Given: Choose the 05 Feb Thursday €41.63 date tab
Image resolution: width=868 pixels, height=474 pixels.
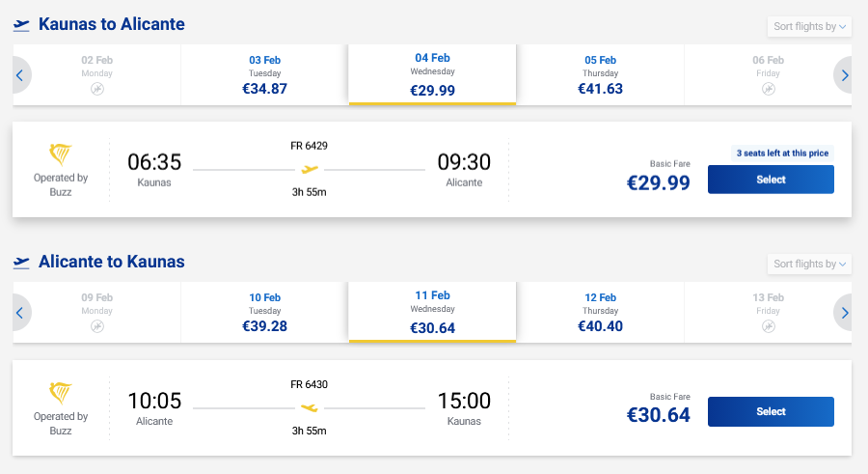Looking at the screenshot, I should pos(600,74).
